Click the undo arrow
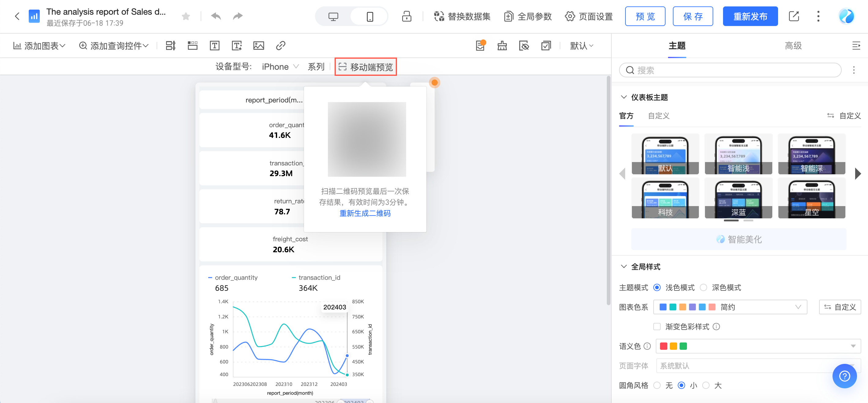 click(216, 16)
